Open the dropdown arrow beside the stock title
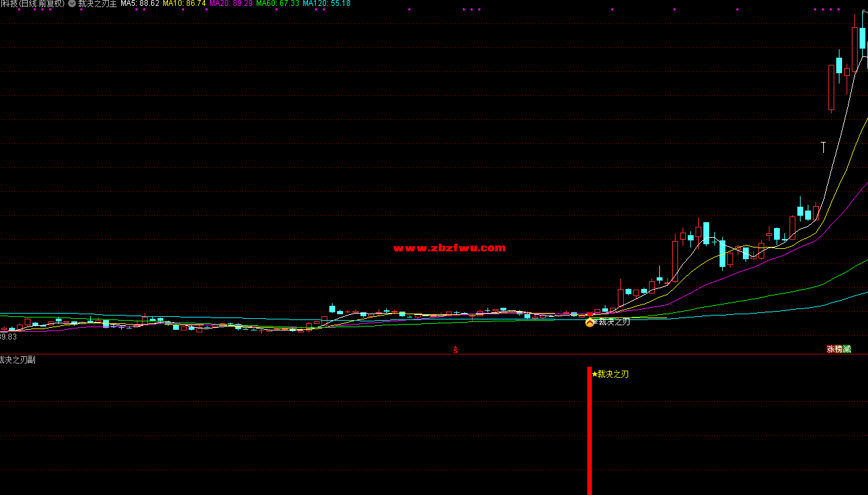This screenshot has width=868, height=495. (71, 3)
